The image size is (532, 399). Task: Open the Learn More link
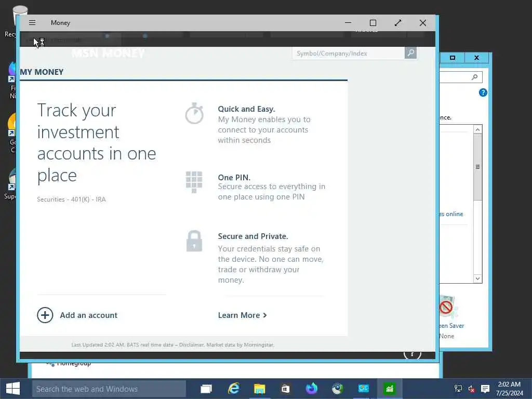pyautogui.click(x=242, y=315)
